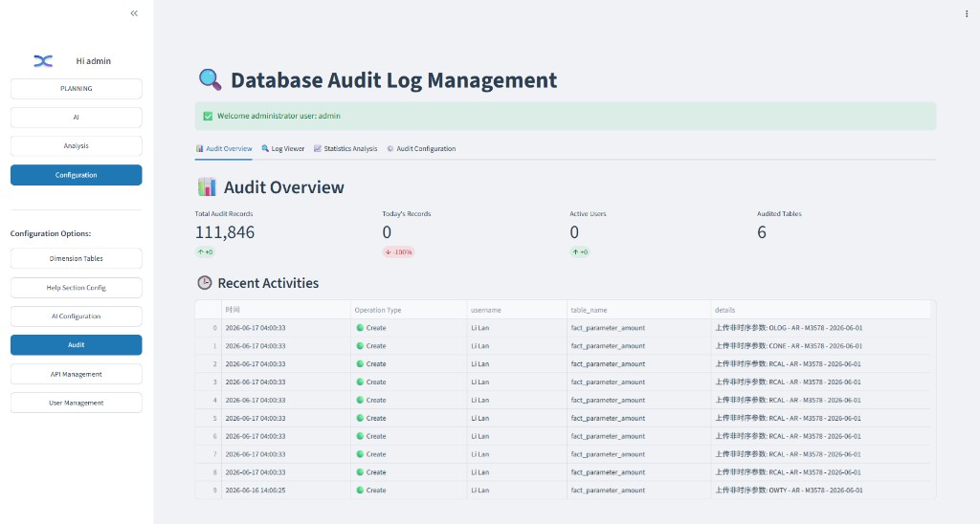Click the app logo beside Hi admin
Screen dimensions: 980x524
(43, 60)
